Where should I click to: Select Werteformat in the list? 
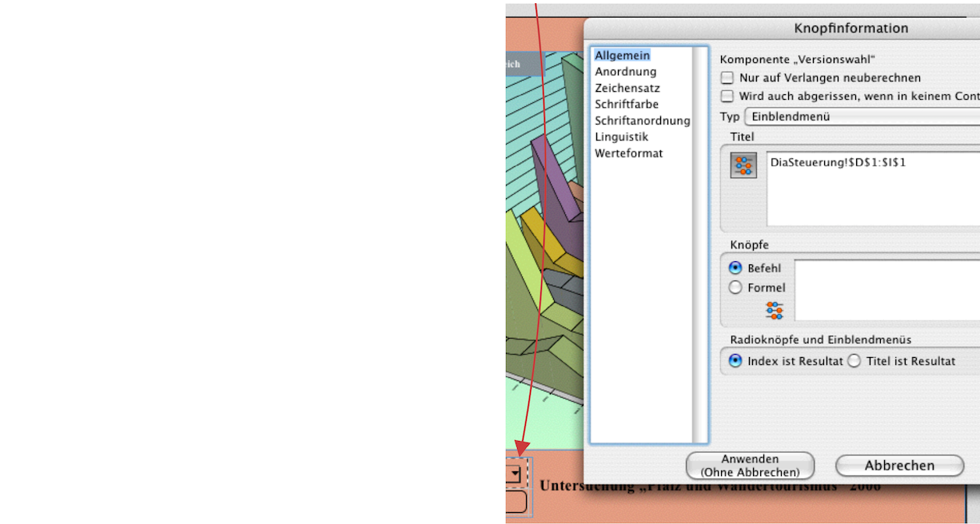point(628,153)
